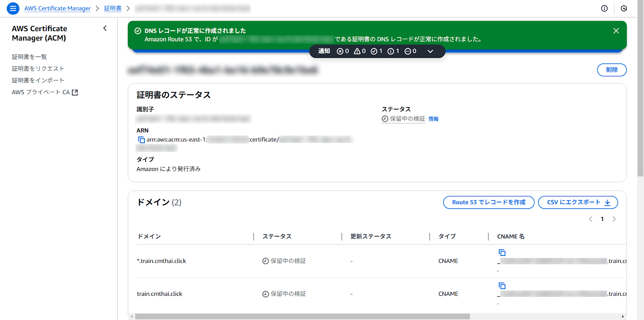Click the warning count in the notification bar
The height and width of the screenshot is (320, 644).
point(360,51)
